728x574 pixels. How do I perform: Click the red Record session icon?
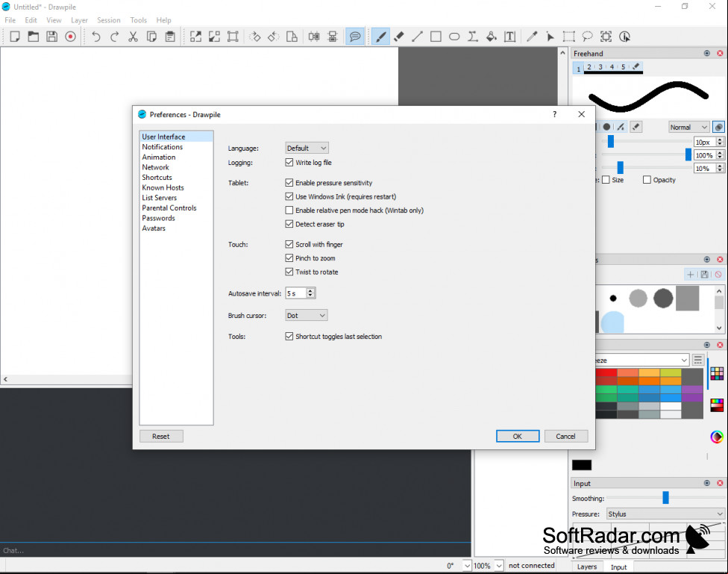70,37
